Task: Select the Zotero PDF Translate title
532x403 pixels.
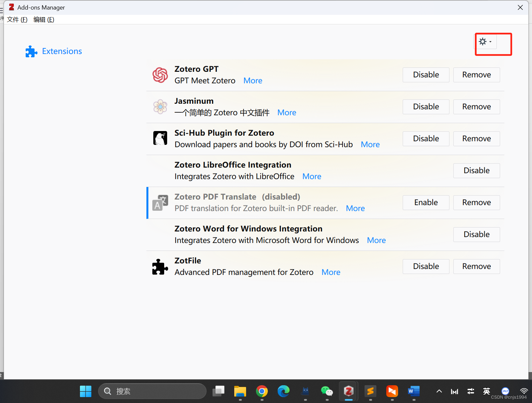Action: (x=215, y=197)
